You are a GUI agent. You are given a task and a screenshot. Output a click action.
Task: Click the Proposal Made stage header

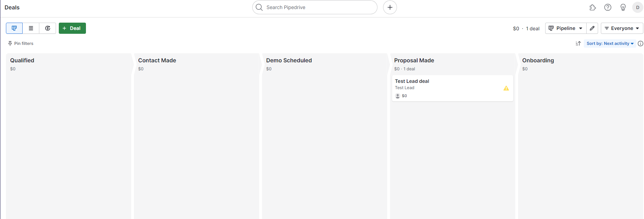414,61
